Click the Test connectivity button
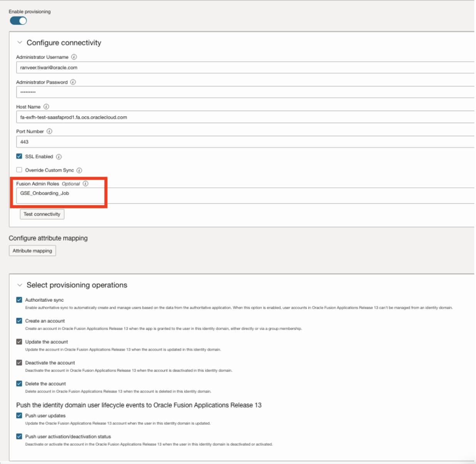This screenshot has width=476, height=464. (x=42, y=214)
